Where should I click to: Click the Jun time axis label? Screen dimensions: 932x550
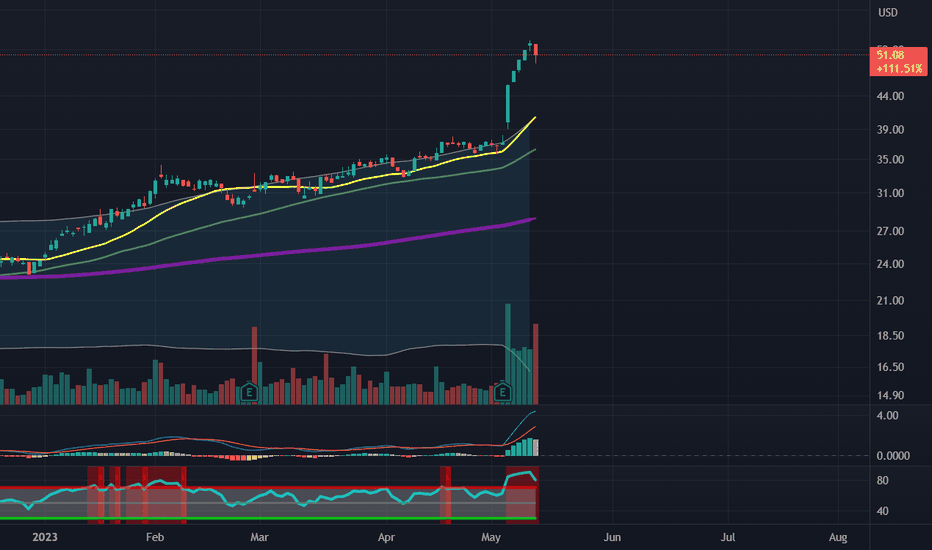pyautogui.click(x=612, y=537)
